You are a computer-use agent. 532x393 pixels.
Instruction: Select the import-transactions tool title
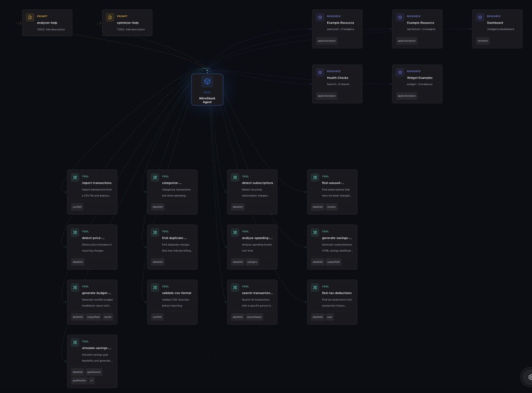pyautogui.click(x=97, y=183)
